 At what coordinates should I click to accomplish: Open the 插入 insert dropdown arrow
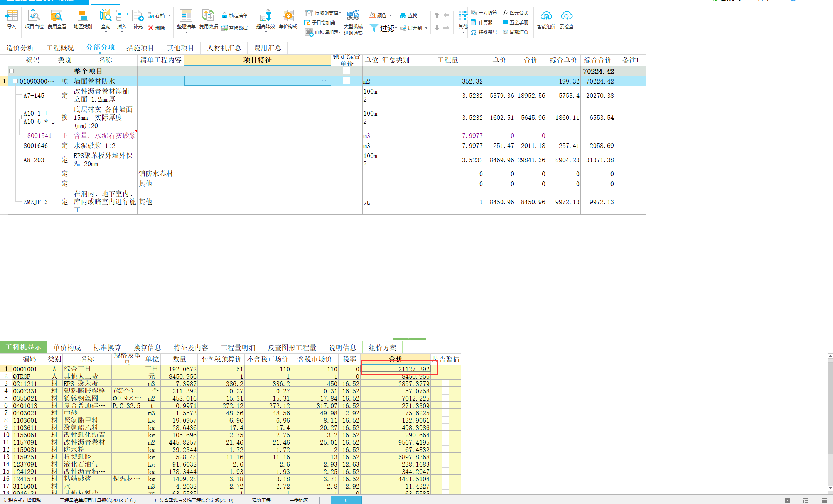(122, 32)
